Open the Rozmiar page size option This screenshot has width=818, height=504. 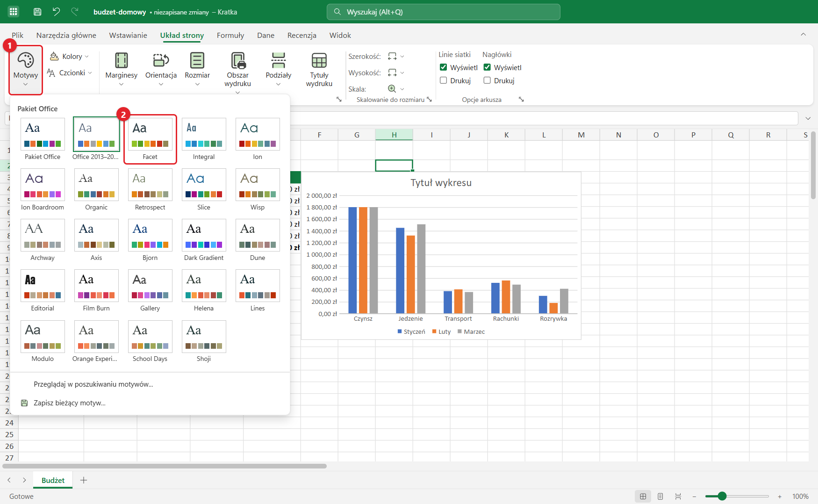click(x=197, y=70)
